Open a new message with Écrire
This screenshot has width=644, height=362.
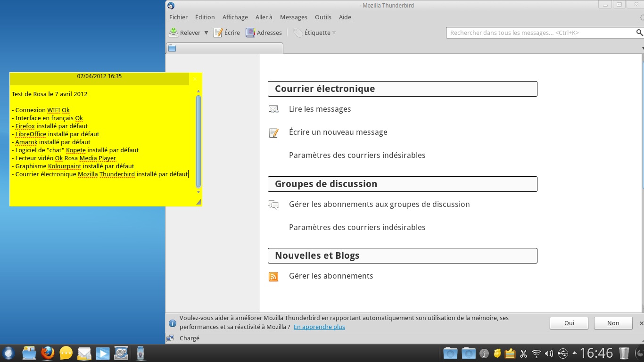[227, 33]
